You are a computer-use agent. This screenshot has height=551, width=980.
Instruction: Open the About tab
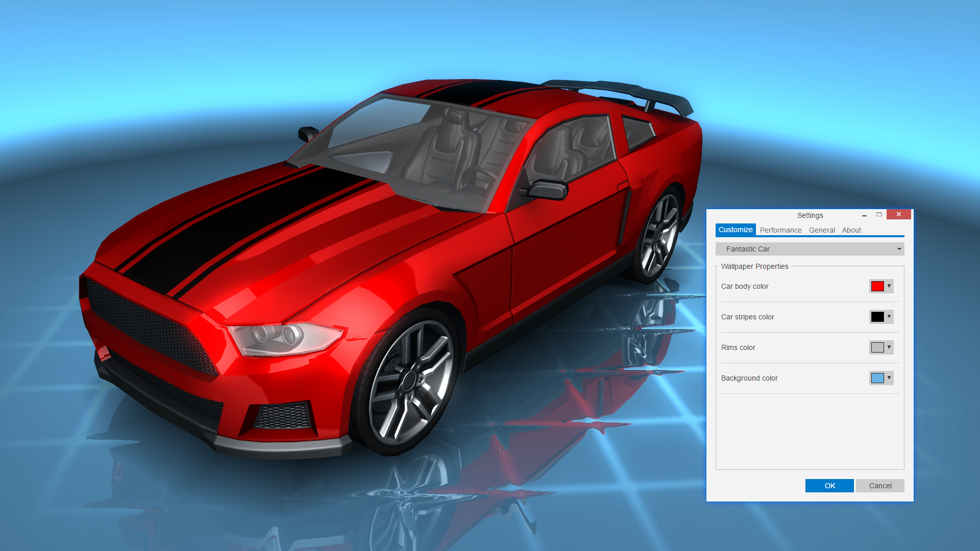pyautogui.click(x=851, y=230)
